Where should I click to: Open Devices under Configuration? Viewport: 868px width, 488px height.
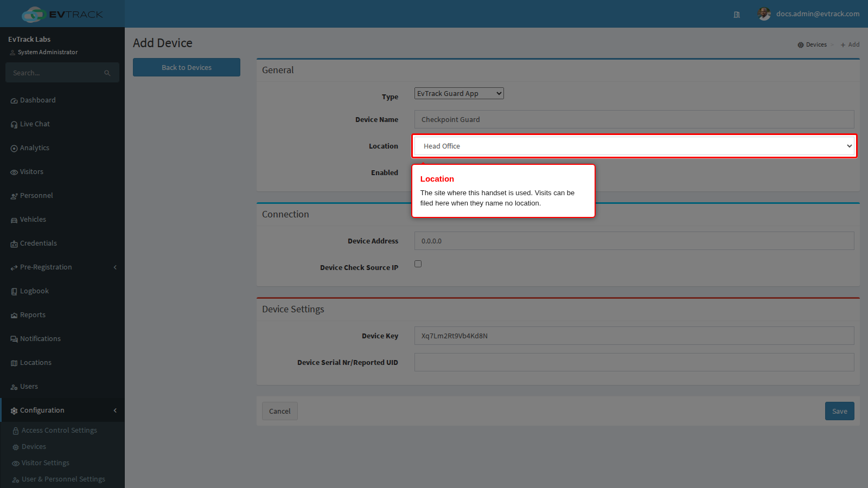click(34, 447)
